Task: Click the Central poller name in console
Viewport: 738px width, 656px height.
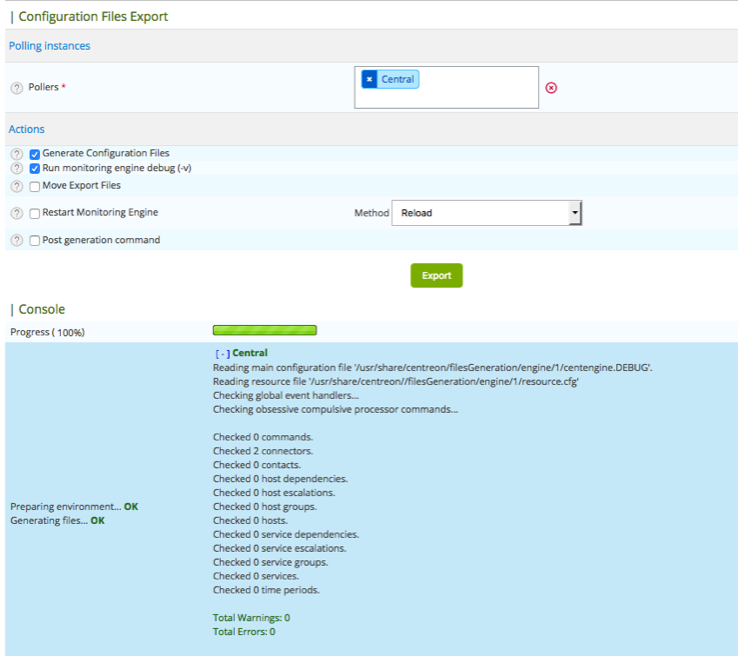Action: tap(250, 353)
